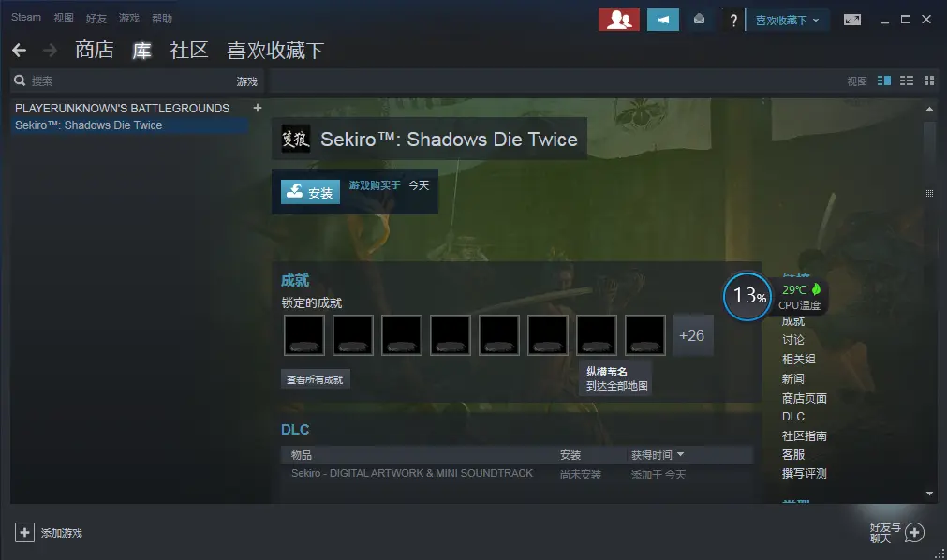The image size is (947, 560).
Task: Switch to grid view layout icon
Action: 929,81
